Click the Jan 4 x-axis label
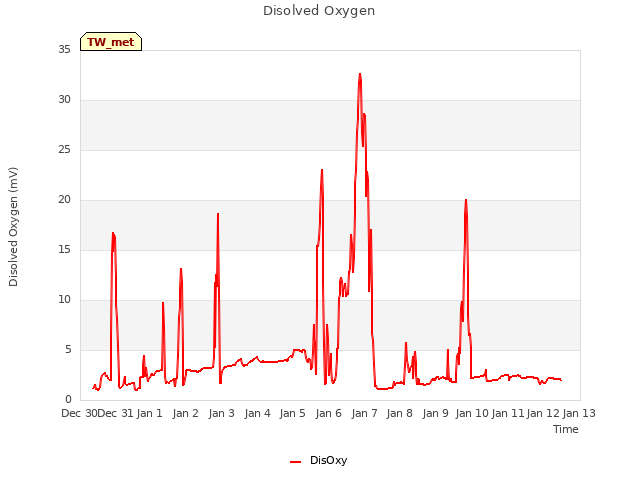 [x=257, y=413]
